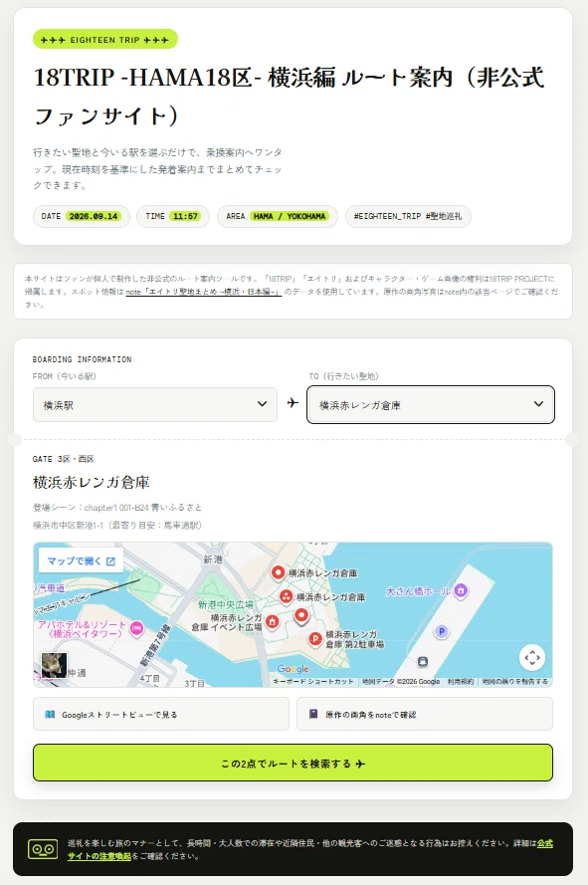
Task: Click マップで開く link on map
Action: (x=82, y=560)
